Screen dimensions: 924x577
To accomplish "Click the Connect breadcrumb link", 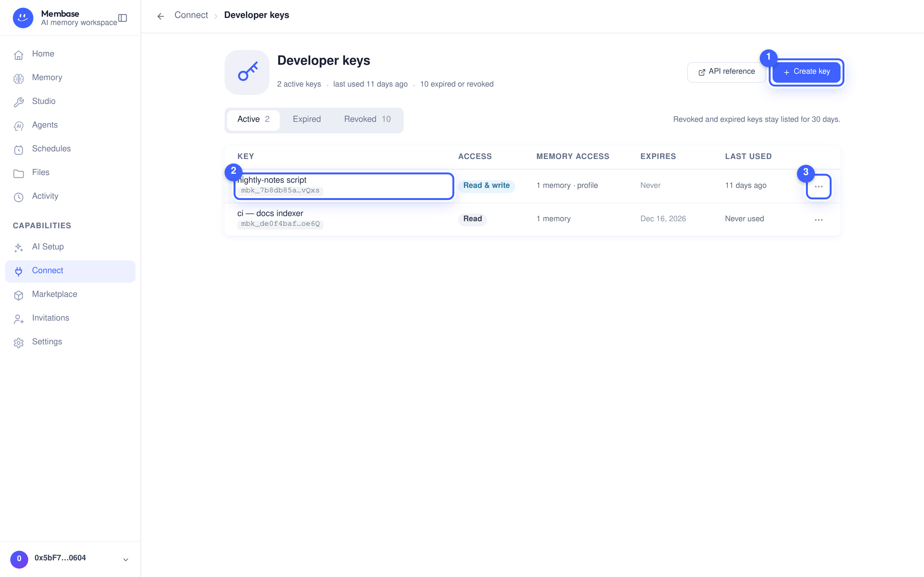I will (x=191, y=15).
